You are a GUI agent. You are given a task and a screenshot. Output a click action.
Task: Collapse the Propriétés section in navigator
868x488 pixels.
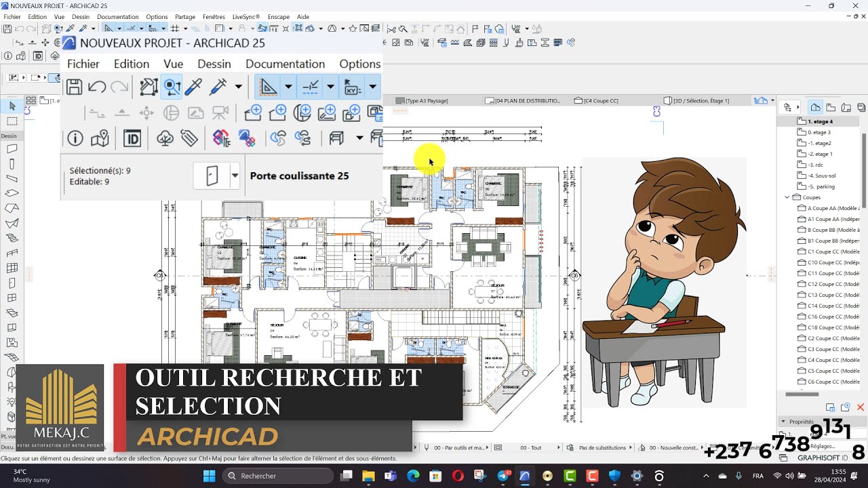pyautogui.click(x=783, y=421)
